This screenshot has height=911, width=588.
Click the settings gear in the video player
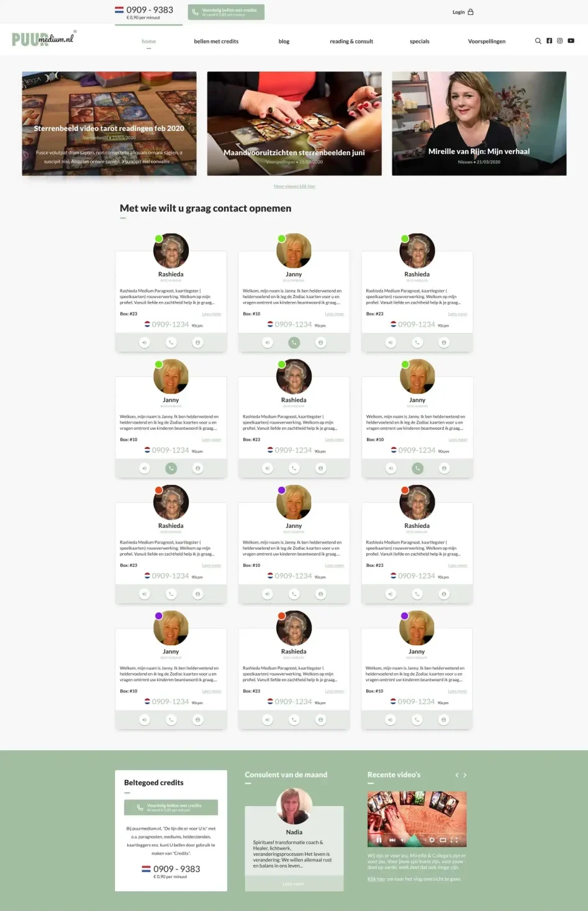432,840
